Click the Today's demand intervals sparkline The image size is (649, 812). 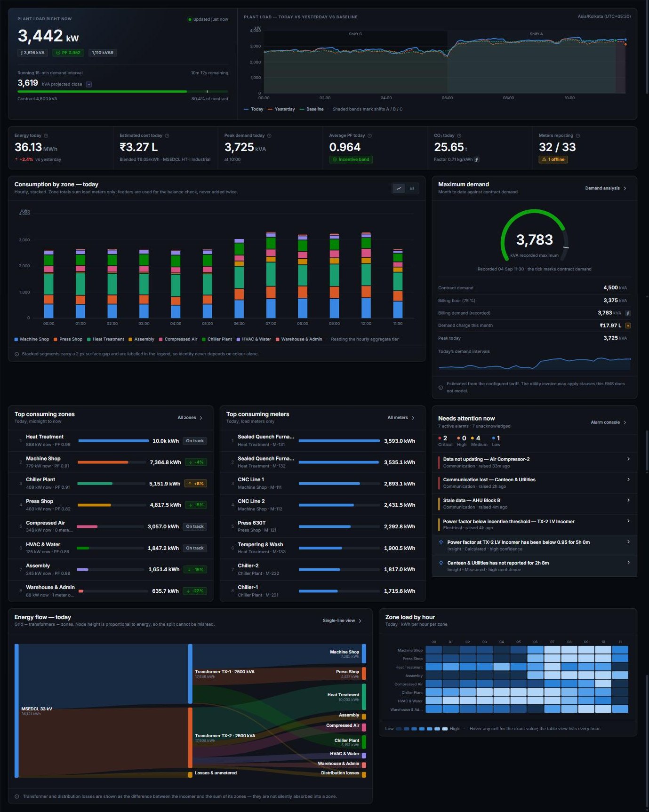click(x=534, y=363)
